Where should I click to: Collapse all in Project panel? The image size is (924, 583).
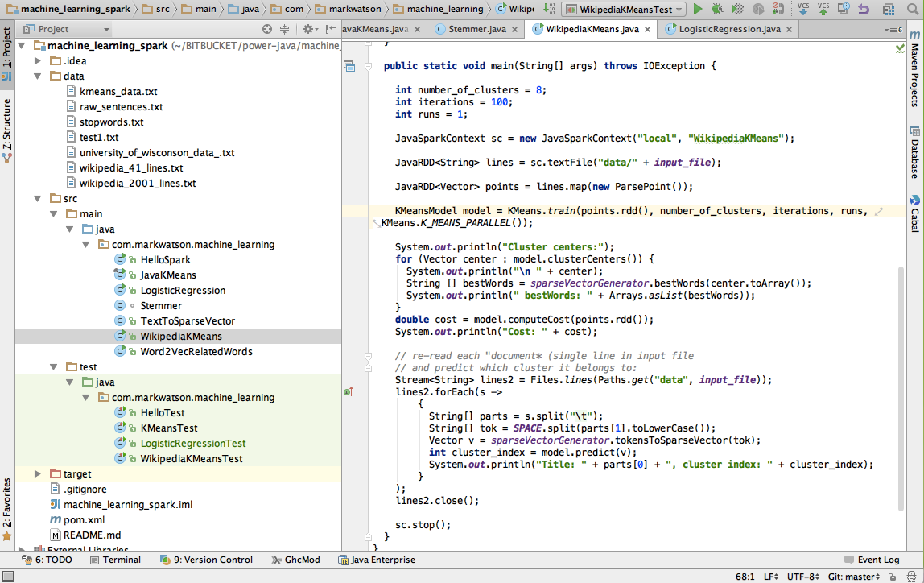click(x=285, y=29)
